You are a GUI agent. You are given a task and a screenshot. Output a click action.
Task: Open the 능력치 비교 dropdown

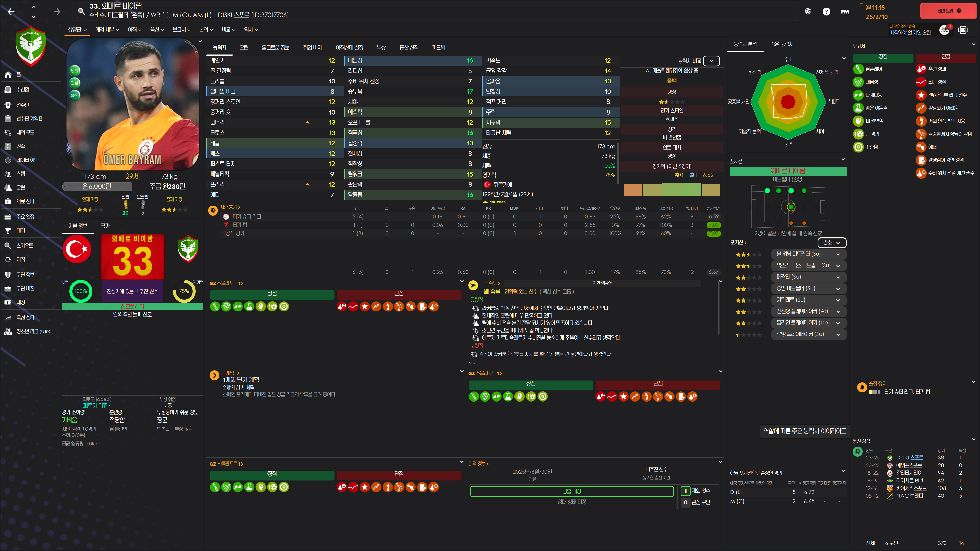[711, 61]
